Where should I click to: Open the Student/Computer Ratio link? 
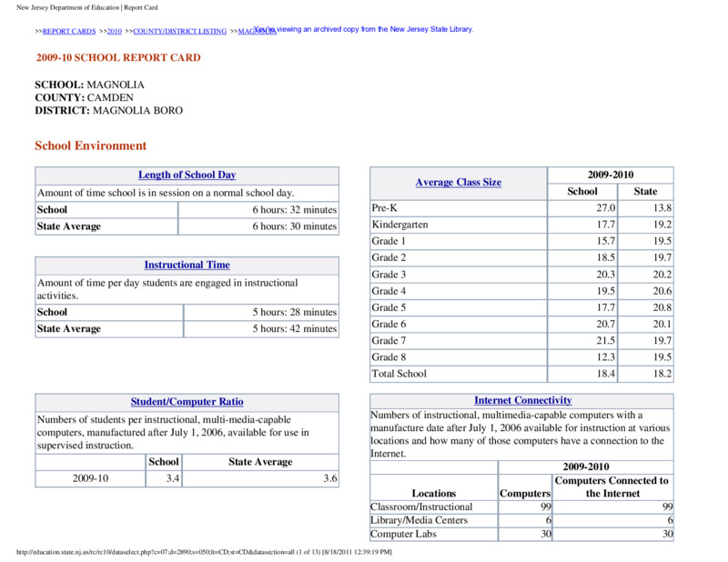(x=187, y=402)
